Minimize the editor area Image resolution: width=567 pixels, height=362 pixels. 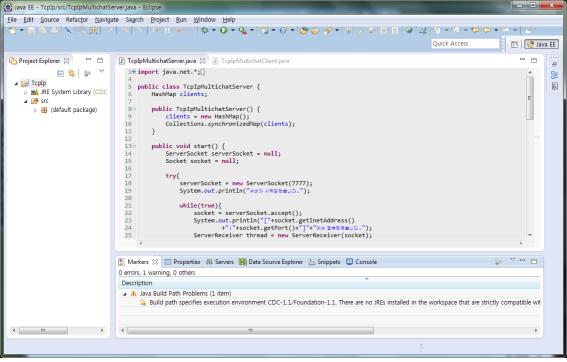523,59
